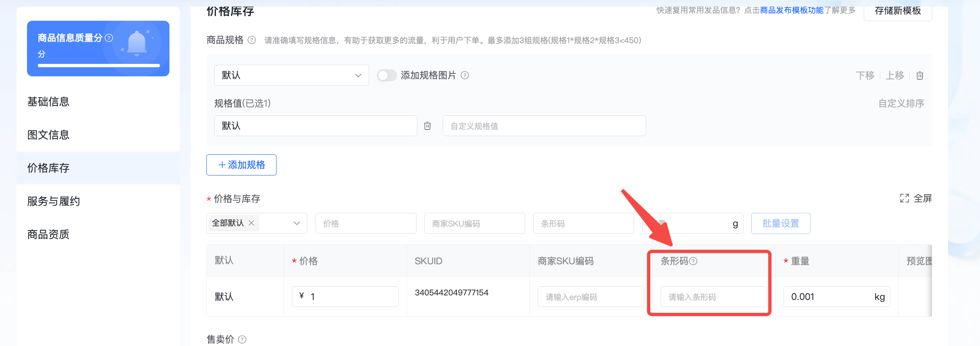Remove the 全部默认 tag with its X
The width and height of the screenshot is (980, 346).
251,223
